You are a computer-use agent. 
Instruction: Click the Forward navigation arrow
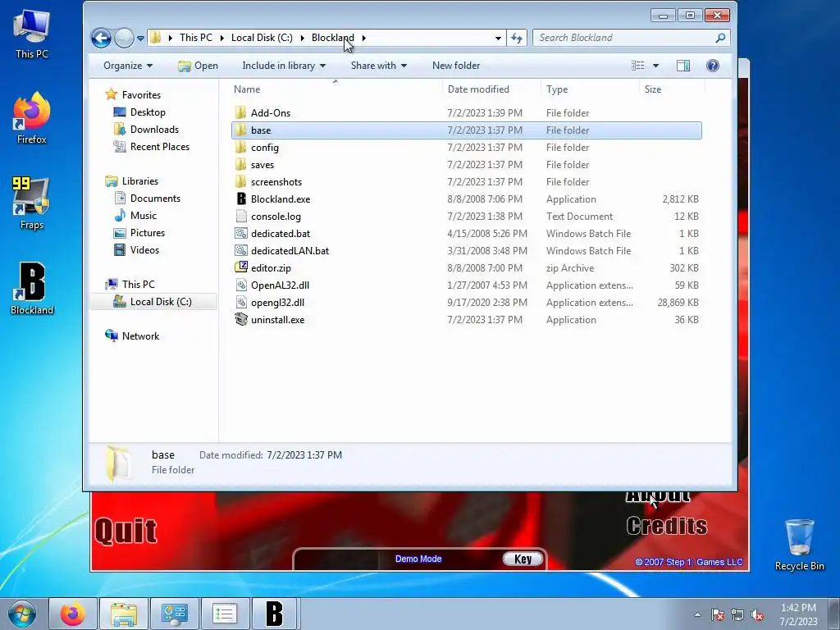124,38
